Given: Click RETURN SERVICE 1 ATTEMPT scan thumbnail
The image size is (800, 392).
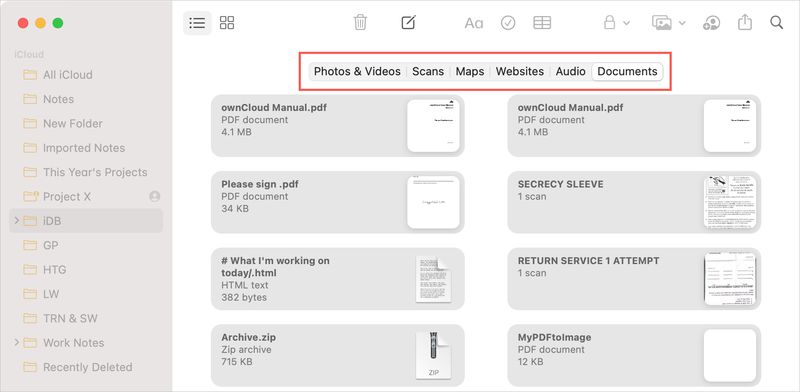Looking at the screenshot, I should click(x=730, y=279).
